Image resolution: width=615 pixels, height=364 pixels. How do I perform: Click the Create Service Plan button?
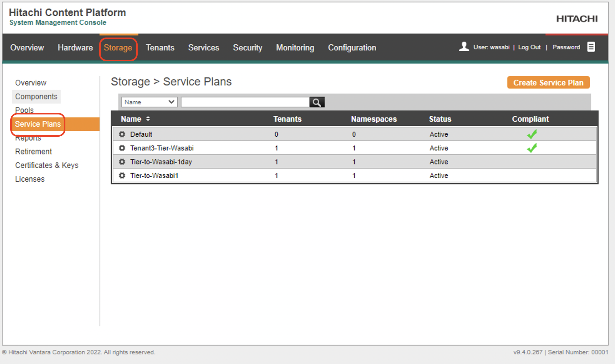pyautogui.click(x=548, y=83)
